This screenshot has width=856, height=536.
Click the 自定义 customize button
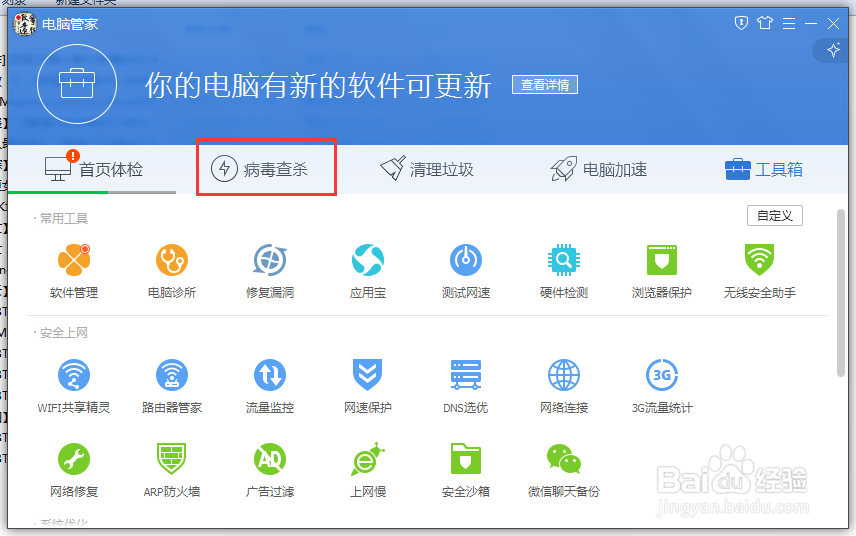point(775,216)
